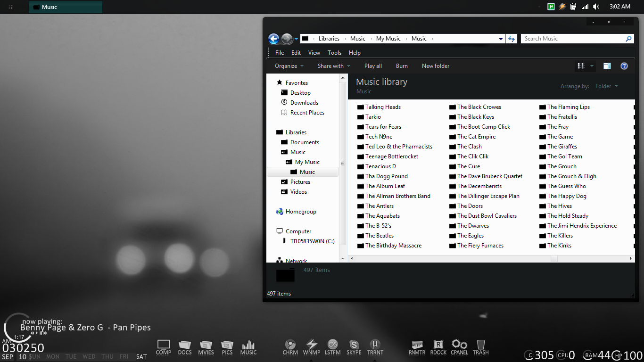Open the COMP dock icon
This screenshot has width=644, height=362.
(x=164, y=347)
